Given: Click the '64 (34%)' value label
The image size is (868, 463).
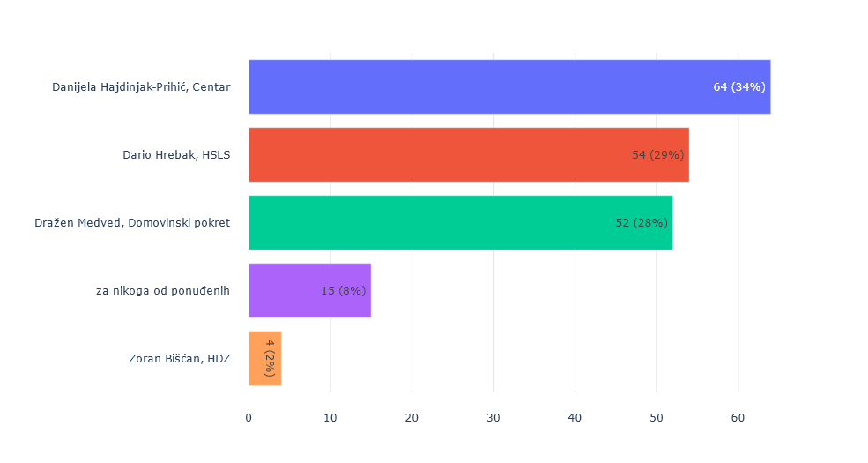Looking at the screenshot, I should 739,87.
